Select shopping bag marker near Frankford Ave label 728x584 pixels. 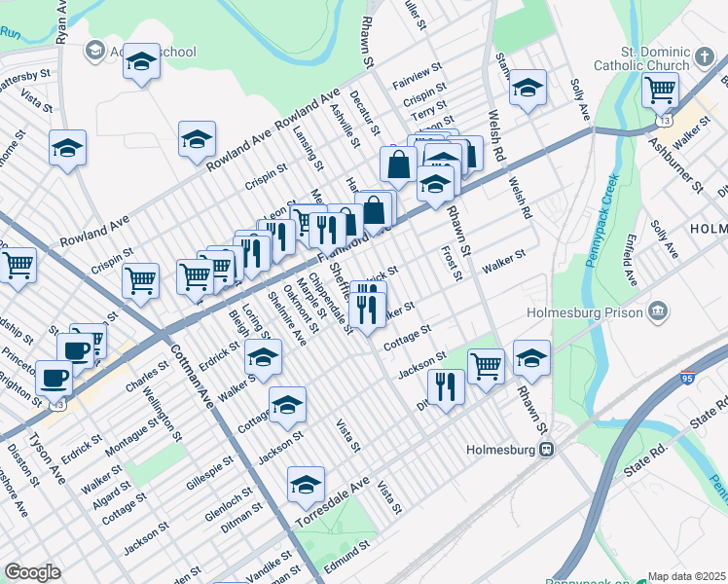coord(374,214)
